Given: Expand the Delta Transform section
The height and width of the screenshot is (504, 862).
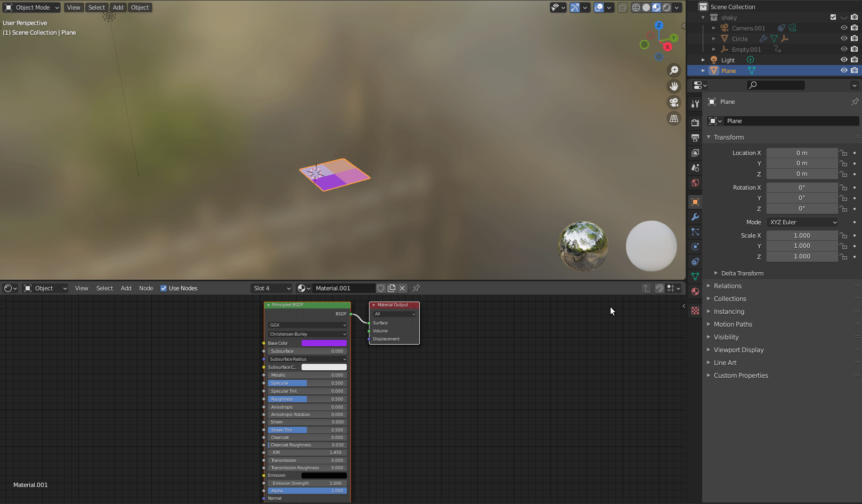Looking at the screenshot, I should click(742, 273).
